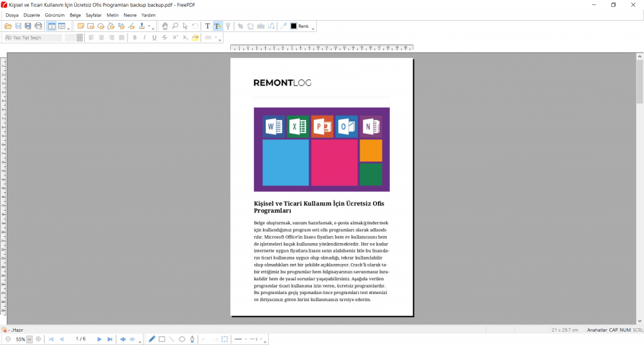
Task: Select the fountain pen tool
Action: [x=192, y=339]
